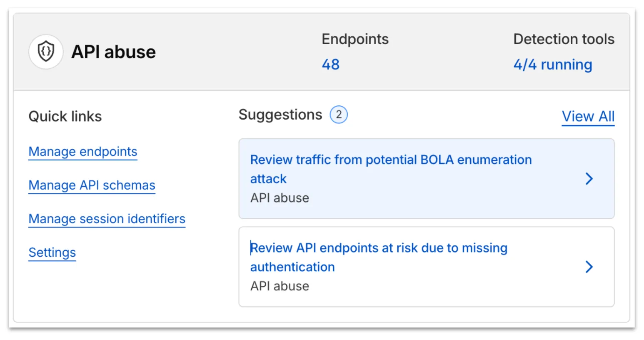
Task: Click the suggestions count badge showing 2
Action: (339, 115)
